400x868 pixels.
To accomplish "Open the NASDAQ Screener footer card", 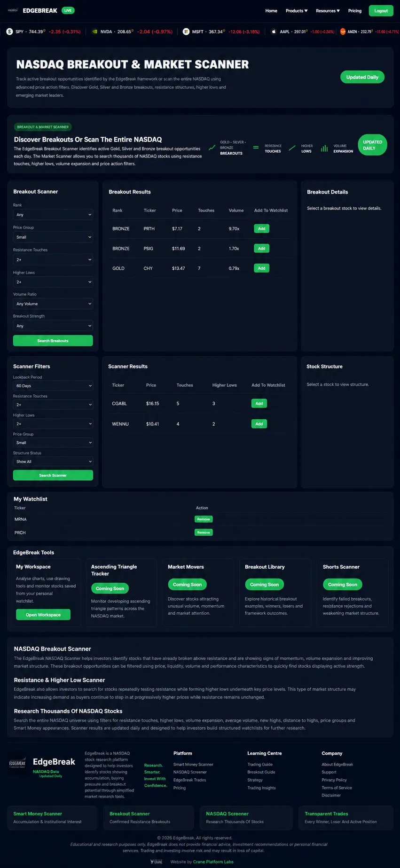I will (246, 818).
